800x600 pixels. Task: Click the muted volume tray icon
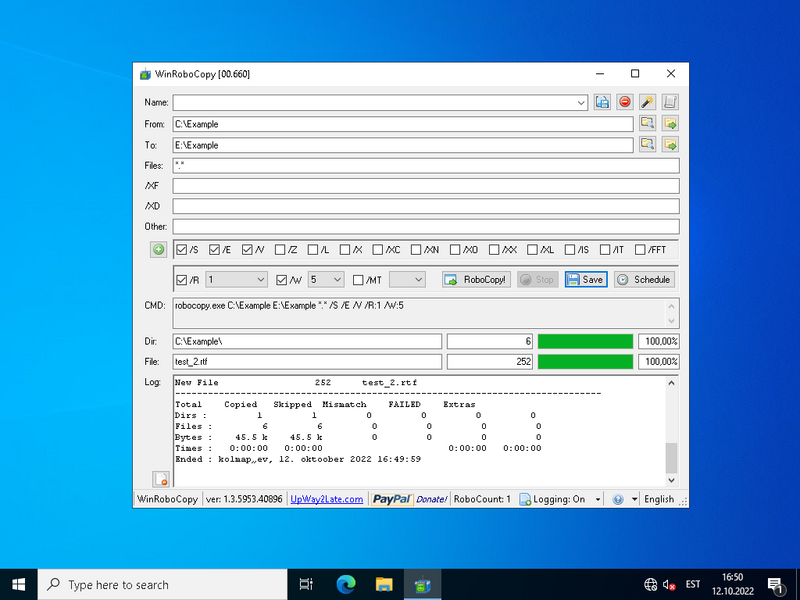pyautogui.click(x=669, y=585)
